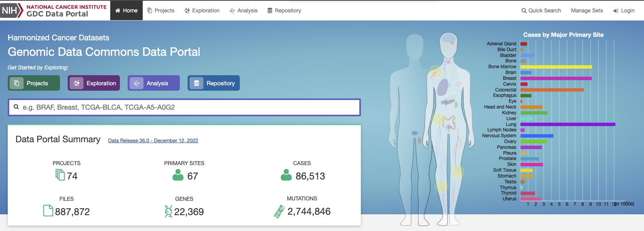Click the Genes DNA icon beside 22,369
Screen dimensions: 644x231
[168, 211]
